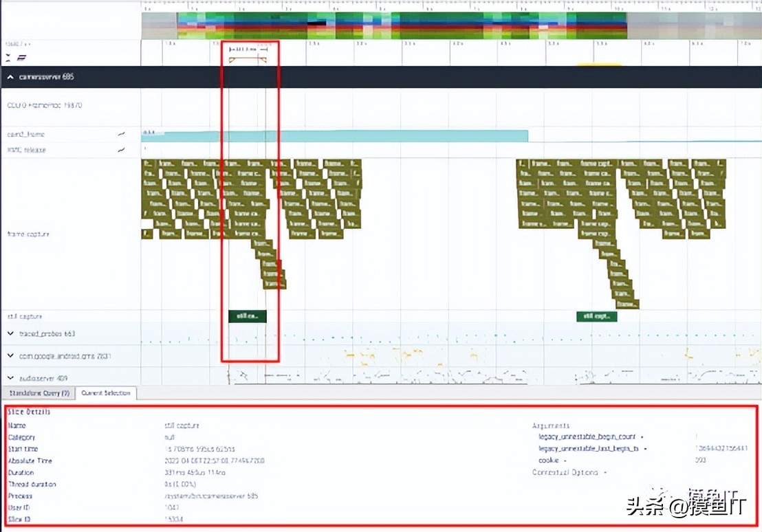Click the overview minimap strip at top
The width and height of the screenshot is (762, 532).
coord(451,25)
